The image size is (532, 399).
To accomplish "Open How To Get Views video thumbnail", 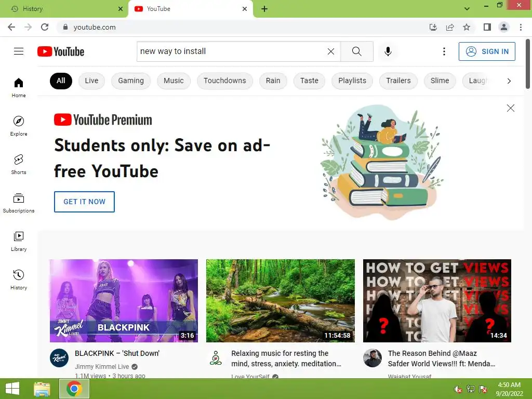I will click(x=437, y=301).
